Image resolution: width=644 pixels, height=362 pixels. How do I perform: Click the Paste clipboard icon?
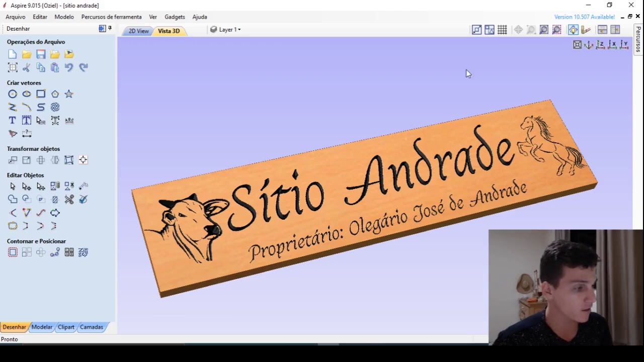[55, 67]
